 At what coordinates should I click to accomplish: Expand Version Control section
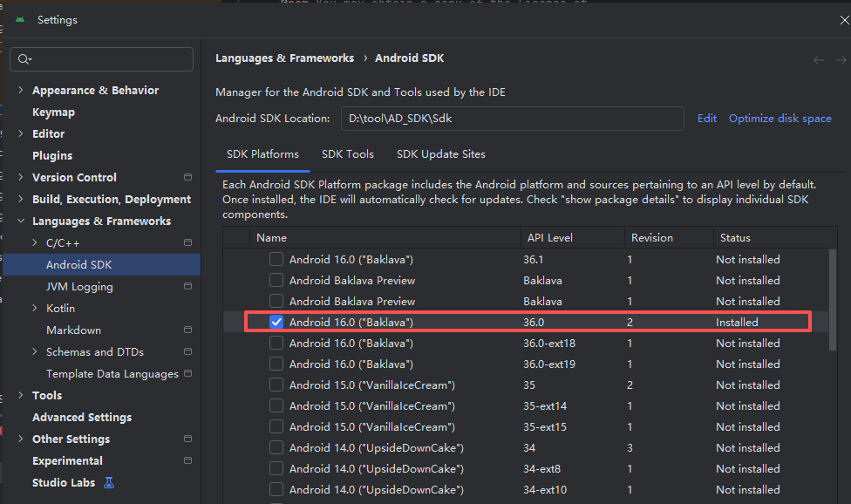pyautogui.click(x=21, y=177)
